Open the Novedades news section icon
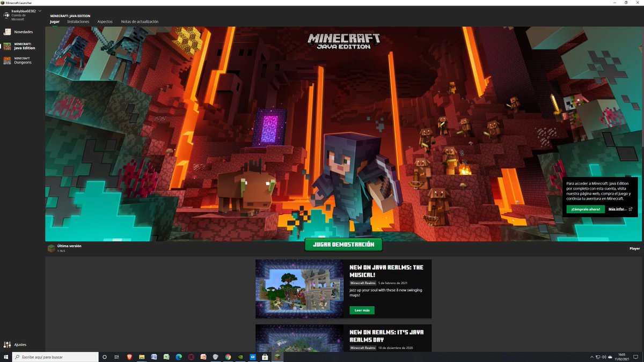This screenshot has width=644, height=362. click(x=8, y=32)
